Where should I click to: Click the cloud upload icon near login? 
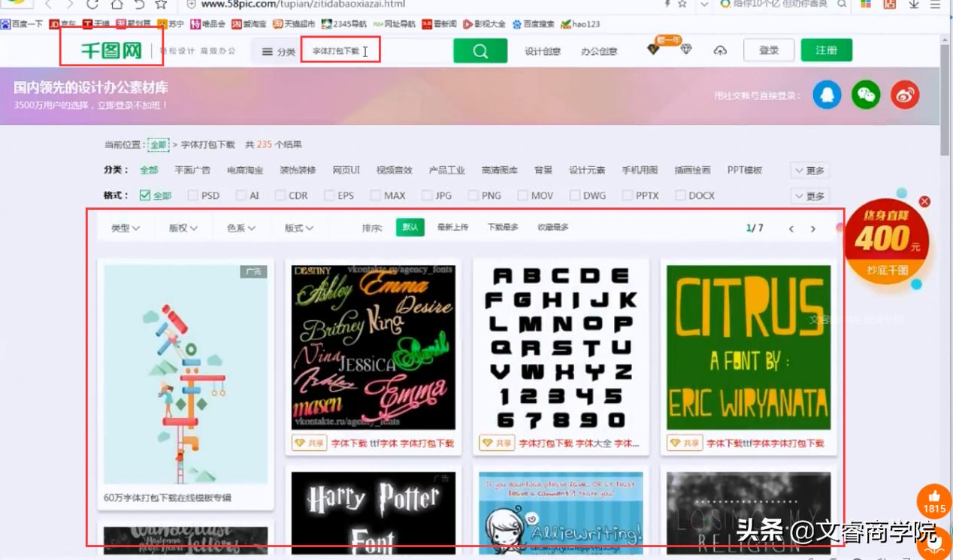click(720, 50)
